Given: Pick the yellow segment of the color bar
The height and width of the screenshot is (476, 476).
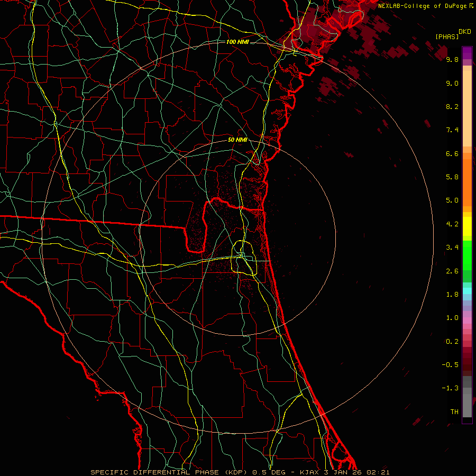Looking at the screenshot, I should (x=467, y=226).
